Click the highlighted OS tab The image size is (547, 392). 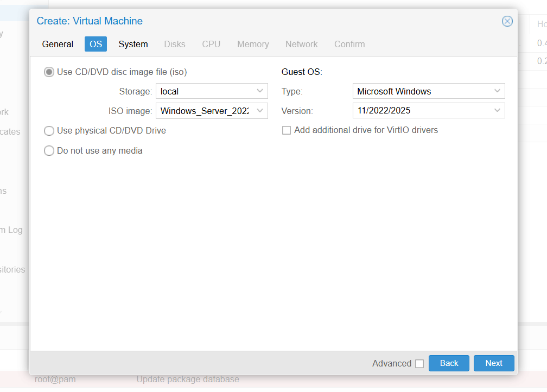point(96,44)
